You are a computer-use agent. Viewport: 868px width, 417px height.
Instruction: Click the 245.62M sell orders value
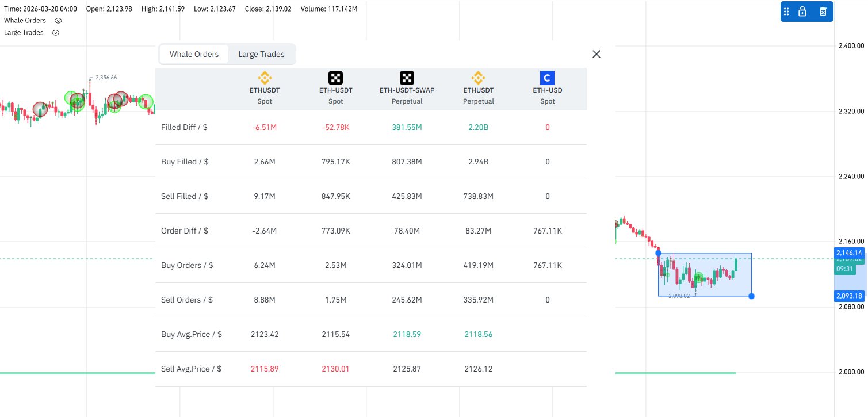point(407,300)
